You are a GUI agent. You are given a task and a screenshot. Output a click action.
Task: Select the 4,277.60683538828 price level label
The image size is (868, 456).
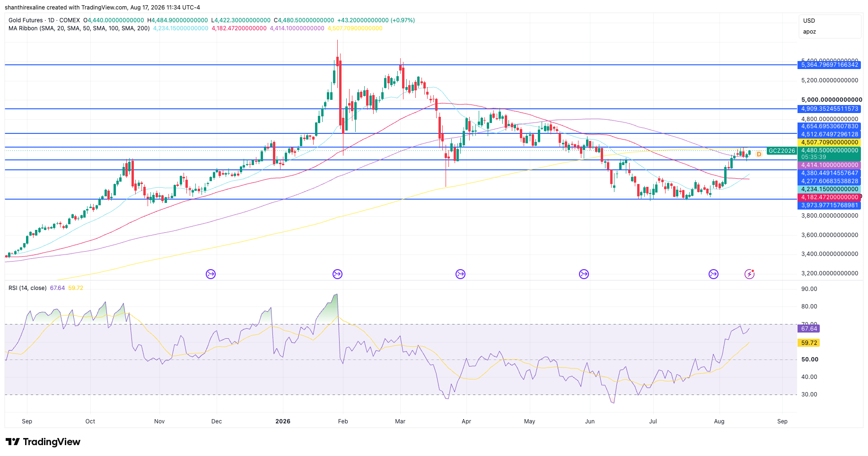click(x=830, y=181)
